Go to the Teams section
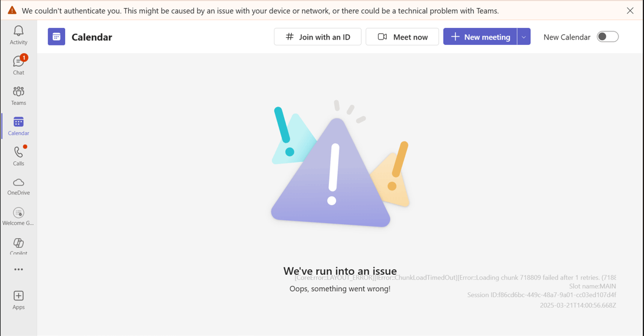Image resolution: width=644 pixels, height=336 pixels. point(19,96)
